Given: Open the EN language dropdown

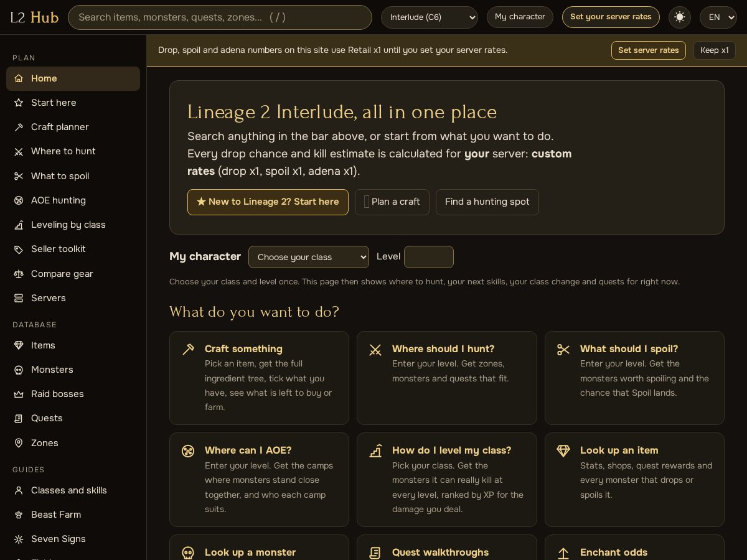Looking at the screenshot, I should pyautogui.click(x=718, y=17).
